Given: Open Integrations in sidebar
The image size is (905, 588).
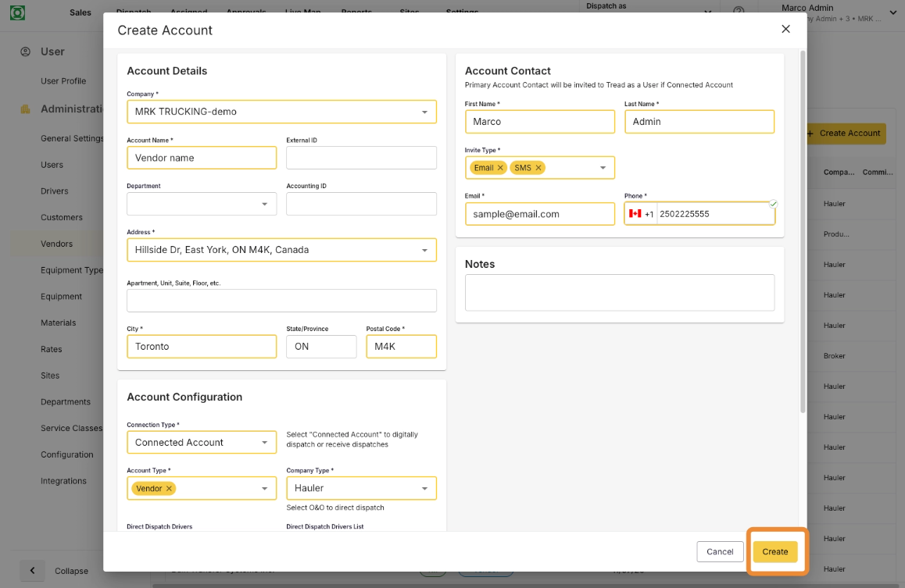Looking at the screenshot, I should pos(63,481).
